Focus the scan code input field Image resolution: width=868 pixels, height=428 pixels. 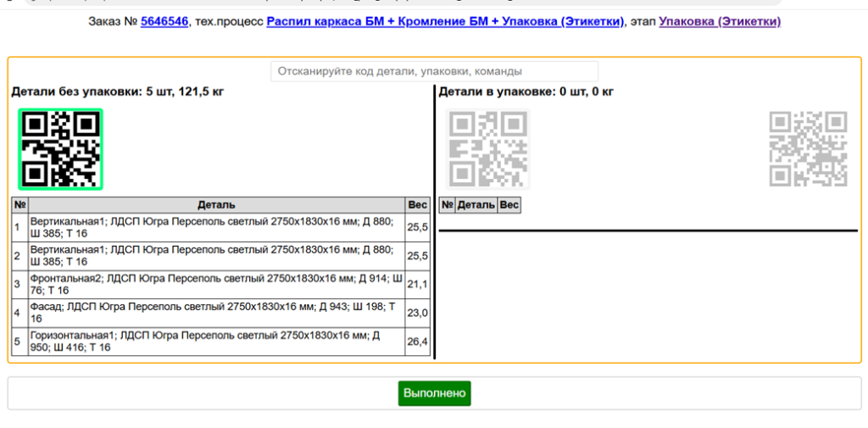(x=434, y=72)
